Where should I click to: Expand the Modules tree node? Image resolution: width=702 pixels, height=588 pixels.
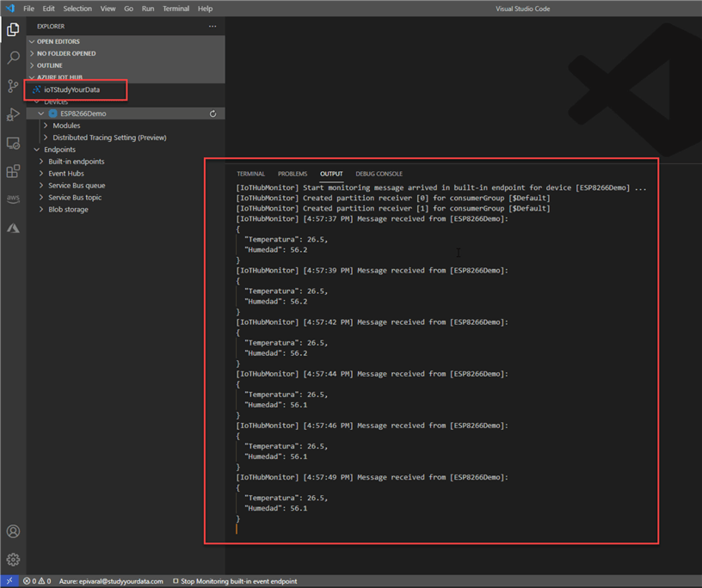click(x=66, y=126)
